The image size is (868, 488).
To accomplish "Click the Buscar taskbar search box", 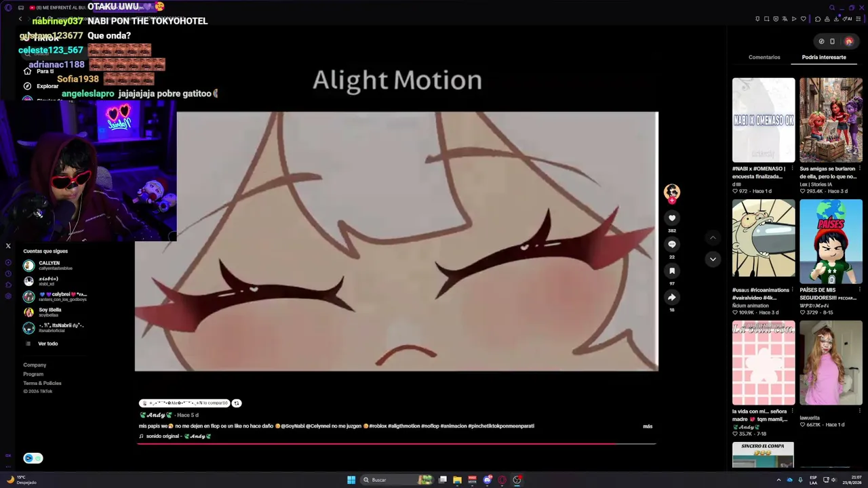I will (397, 480).
